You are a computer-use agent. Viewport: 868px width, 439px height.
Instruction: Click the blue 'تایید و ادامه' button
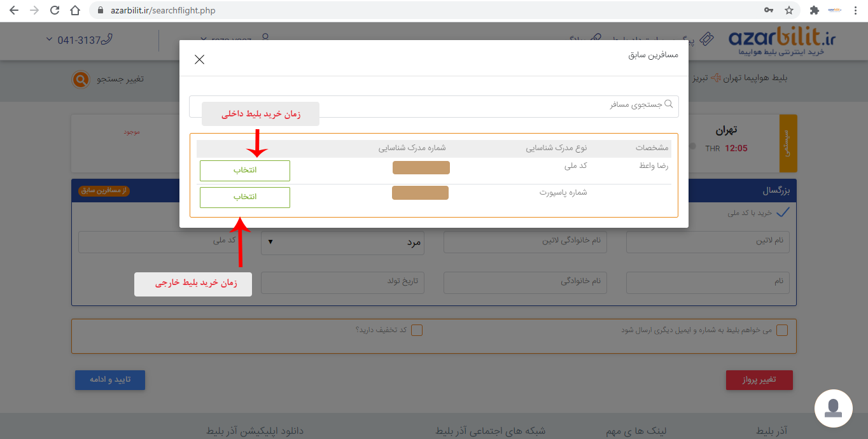(x=110, y=380)
